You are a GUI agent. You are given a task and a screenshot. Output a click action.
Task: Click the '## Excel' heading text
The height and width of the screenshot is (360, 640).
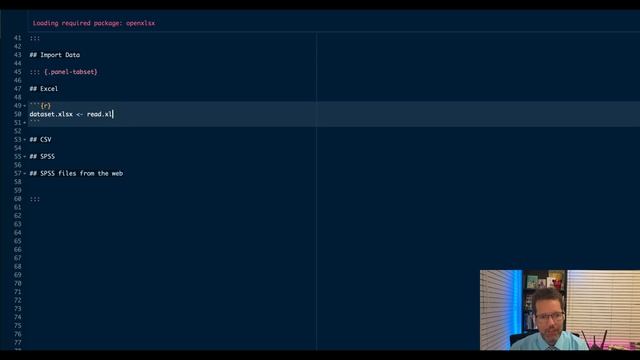pos(44,89)
